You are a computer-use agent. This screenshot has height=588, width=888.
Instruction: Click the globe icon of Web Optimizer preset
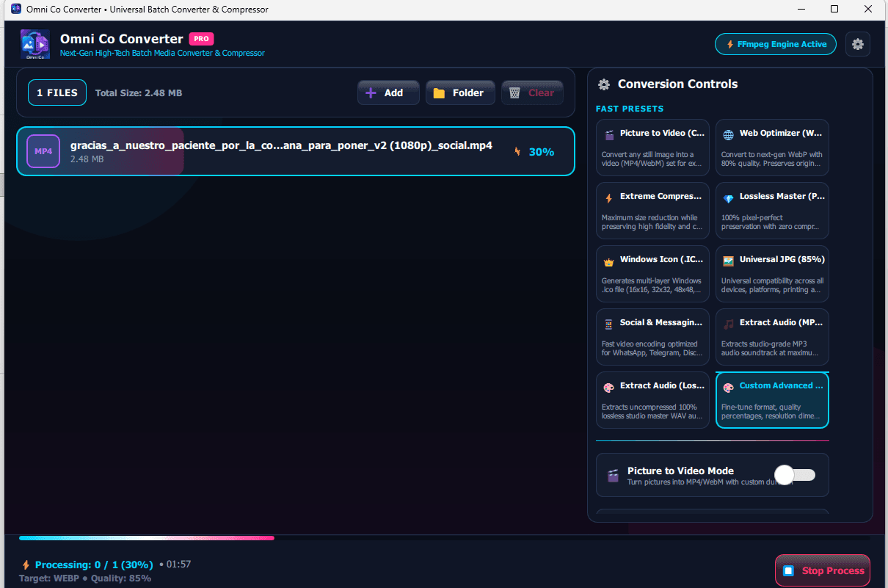[x=728, y=134]
